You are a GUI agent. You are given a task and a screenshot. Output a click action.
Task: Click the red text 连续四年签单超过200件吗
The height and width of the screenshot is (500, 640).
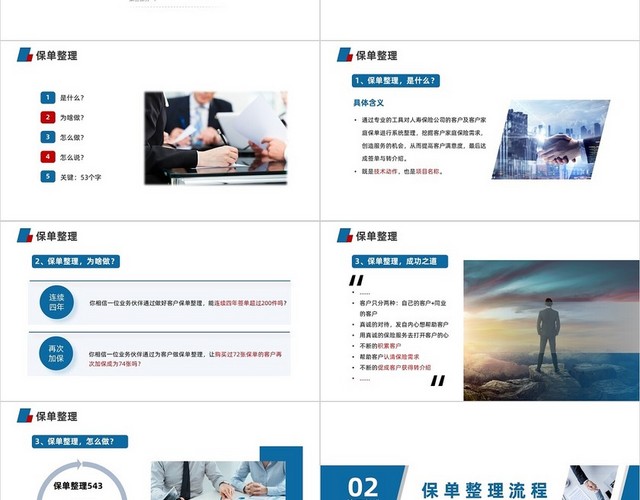[249, 303]
